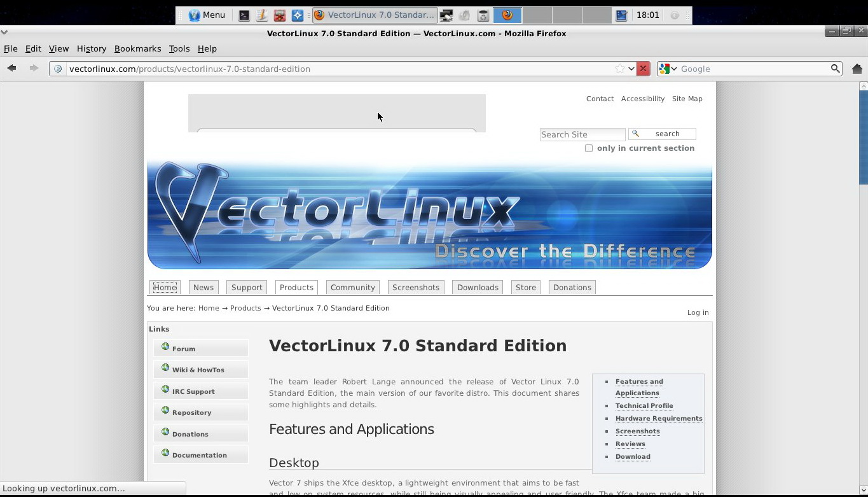Image resolution: width=868 pixels, height=497 pixels.
Task: Open the text editor launcher icon
Action: [261, 15]
